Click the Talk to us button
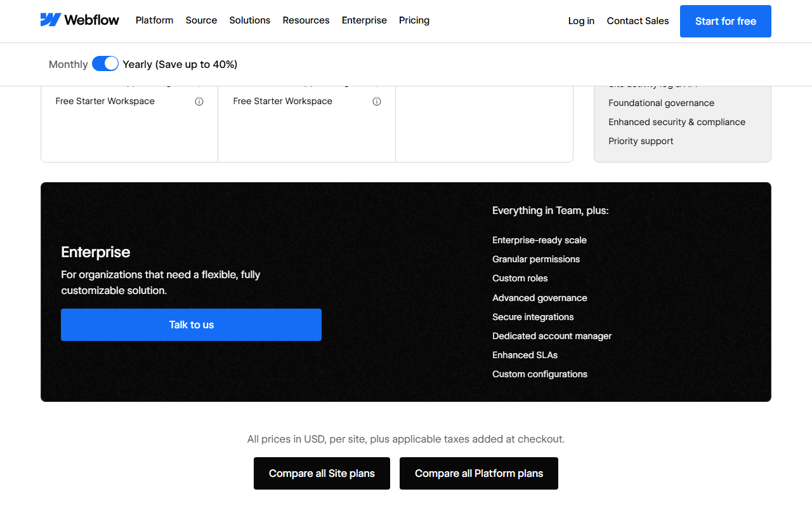This screenshot has height=508, width=812. [191, 324]
